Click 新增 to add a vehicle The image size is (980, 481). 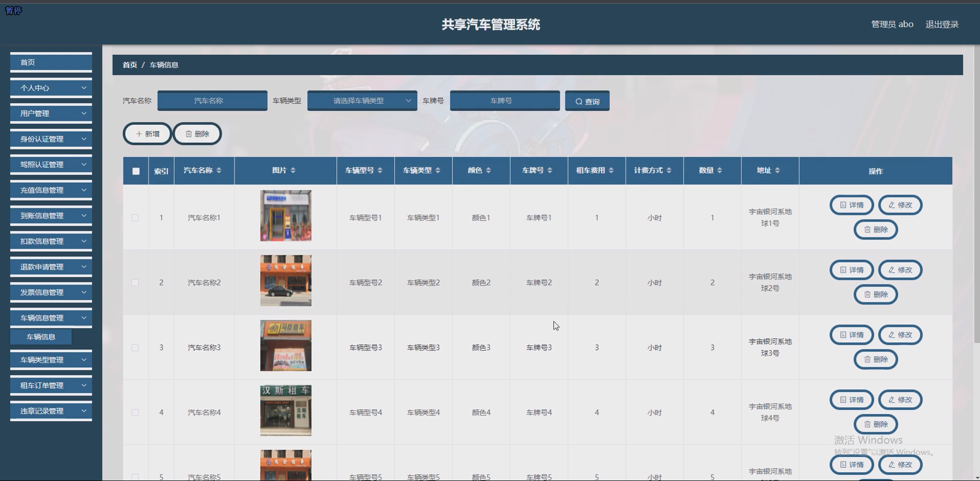[x=147, y=134]
